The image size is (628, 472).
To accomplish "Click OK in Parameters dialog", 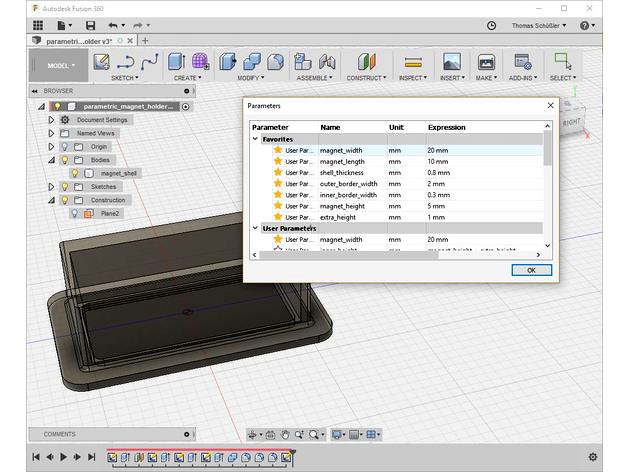I will coord(531,270).
